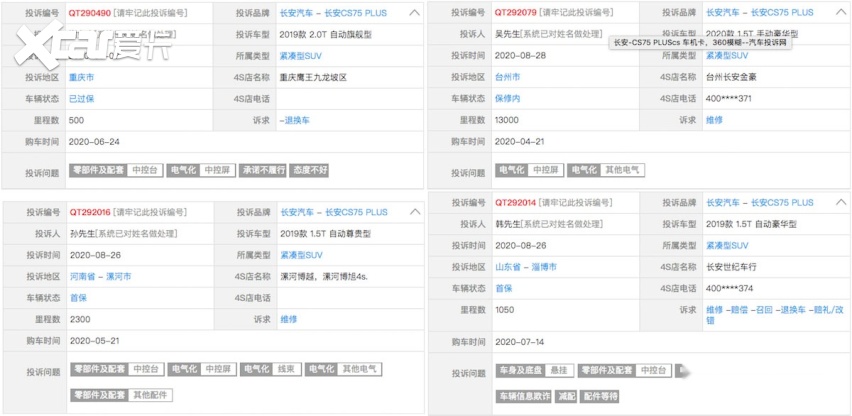
Task: Click the 其他配件 issue tag
Action: coord(150,395)
